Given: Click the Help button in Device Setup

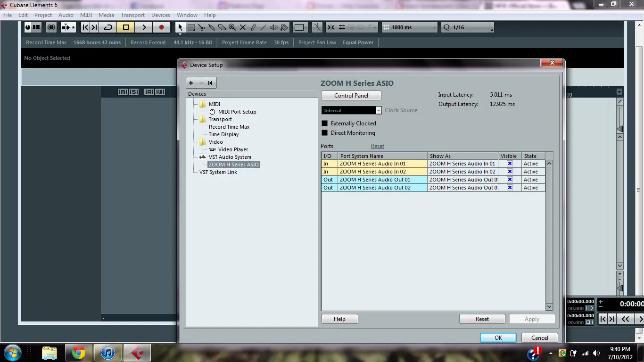Looking at the screenshot, I should click(339, 319).
